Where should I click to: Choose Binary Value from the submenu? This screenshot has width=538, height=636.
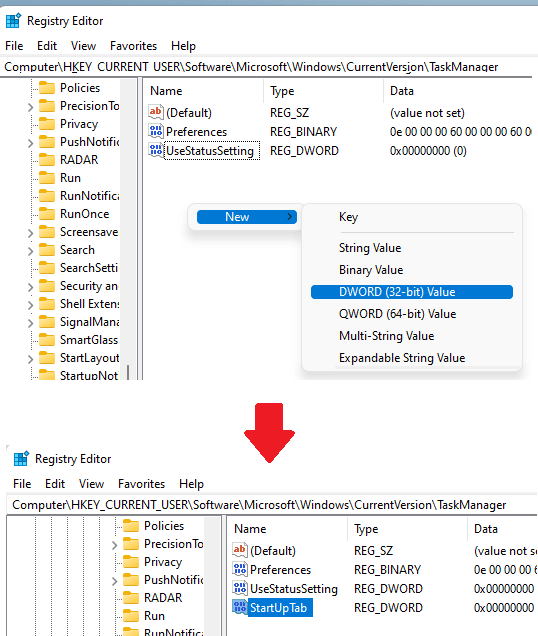pyautogui.click(x=371, y=270)
